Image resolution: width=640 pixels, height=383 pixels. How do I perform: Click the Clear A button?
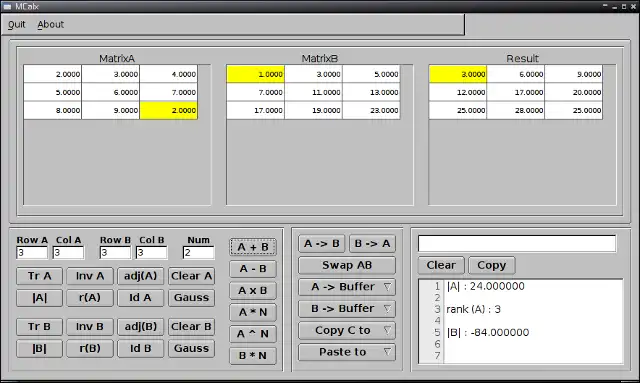[191, 276]
